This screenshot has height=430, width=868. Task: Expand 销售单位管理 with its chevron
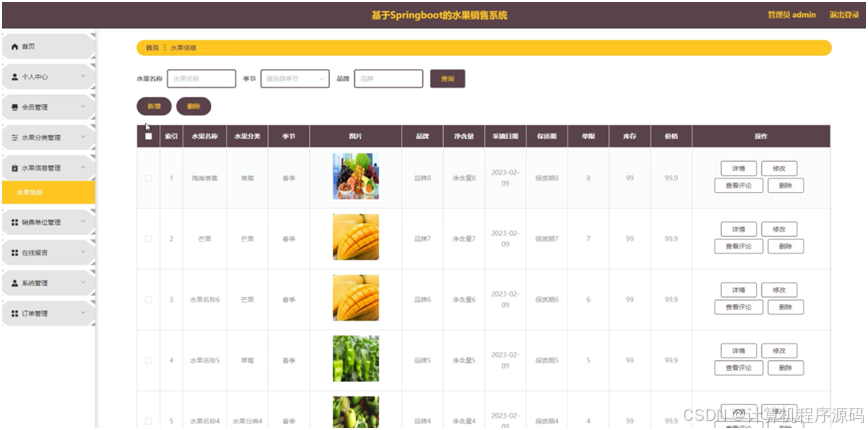[83, 222]
